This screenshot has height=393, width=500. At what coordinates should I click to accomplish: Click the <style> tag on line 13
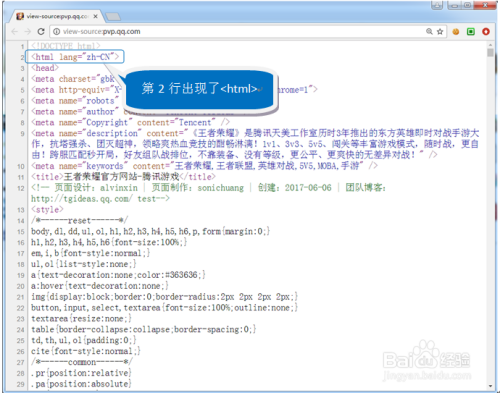[47, 210]
